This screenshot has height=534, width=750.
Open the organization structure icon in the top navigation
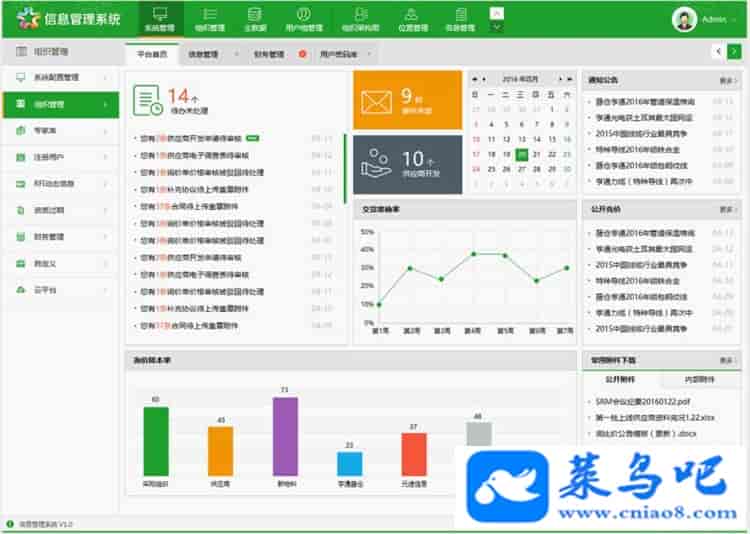[361, 14]
